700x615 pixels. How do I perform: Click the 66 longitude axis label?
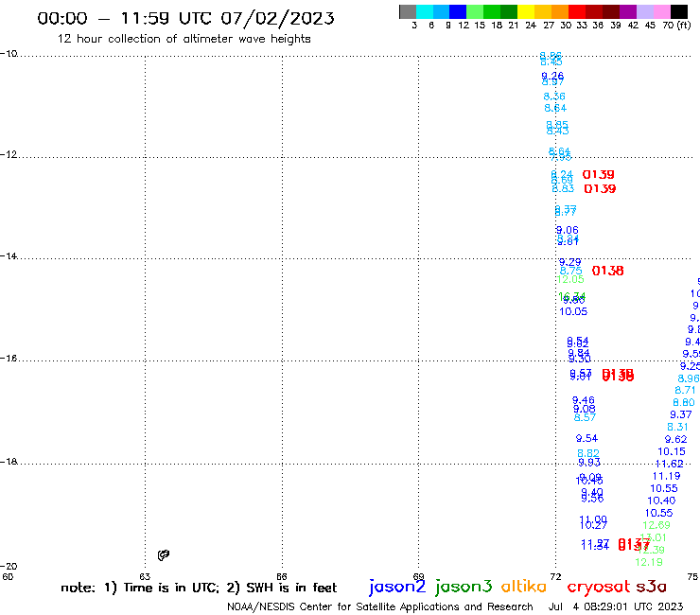282,576
